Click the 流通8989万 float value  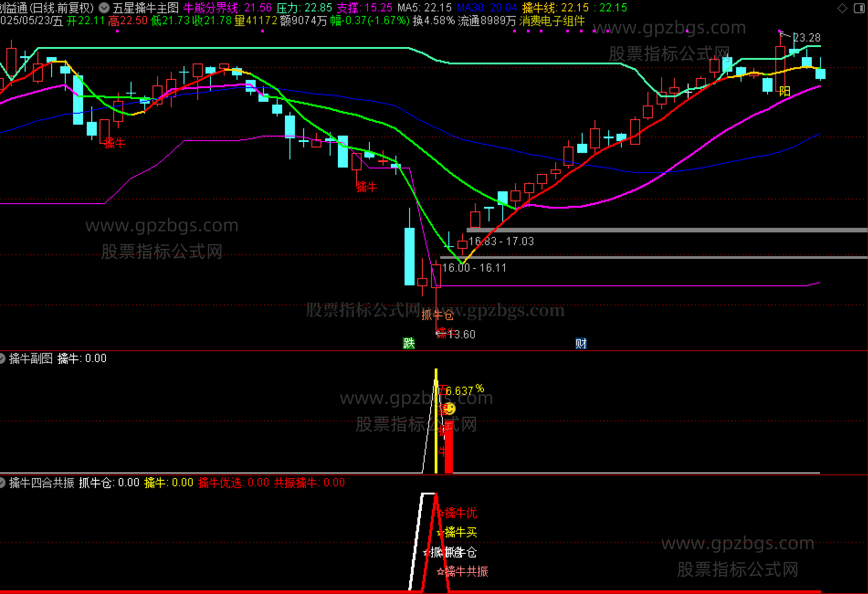(487, 21)
